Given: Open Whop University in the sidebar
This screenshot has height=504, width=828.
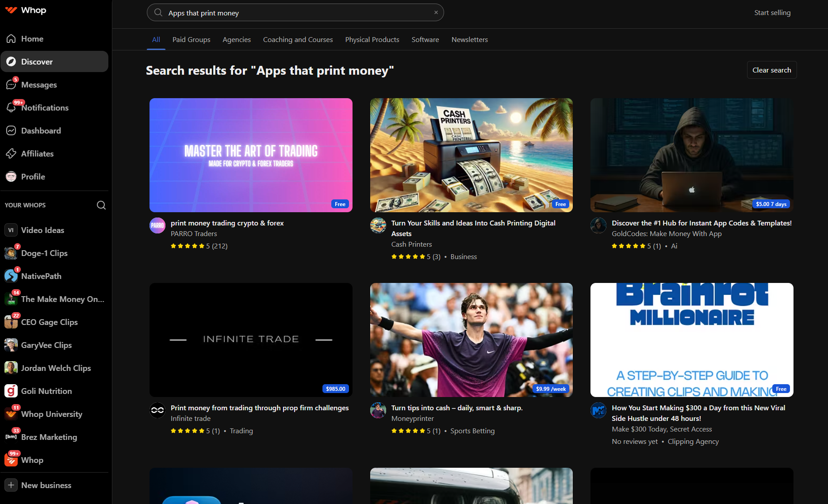Looking at the screenshot, I should point(51,414).
